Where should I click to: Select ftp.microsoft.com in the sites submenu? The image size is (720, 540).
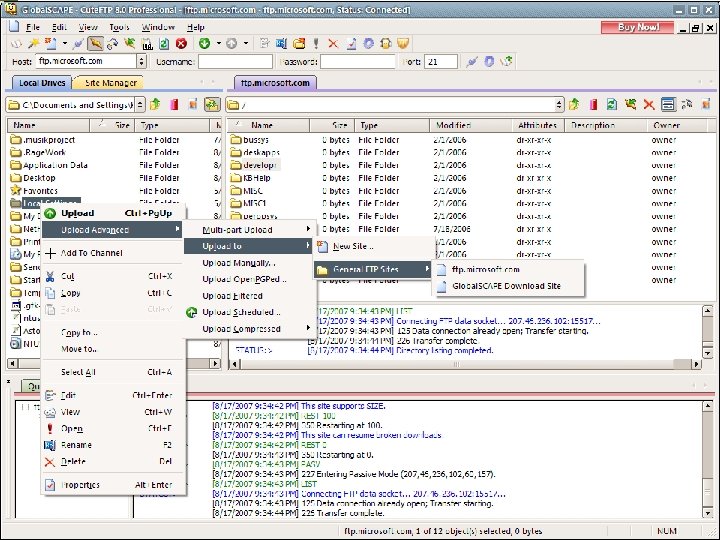click(508, 269)
